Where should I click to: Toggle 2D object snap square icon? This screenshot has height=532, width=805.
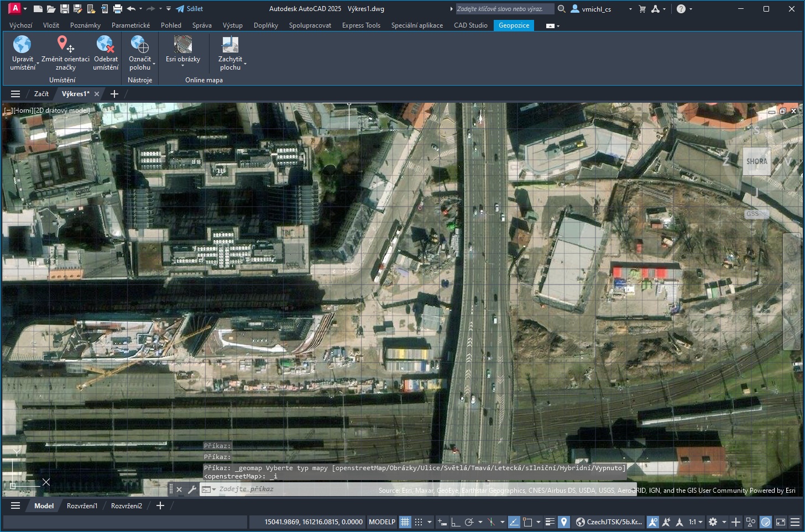pos(527,522)
